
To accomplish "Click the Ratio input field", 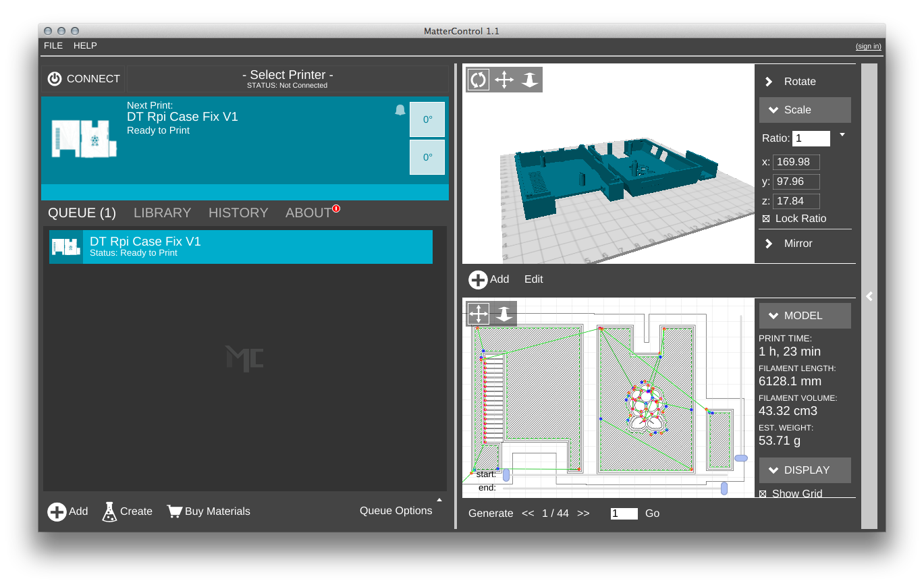I will point(811,138).
